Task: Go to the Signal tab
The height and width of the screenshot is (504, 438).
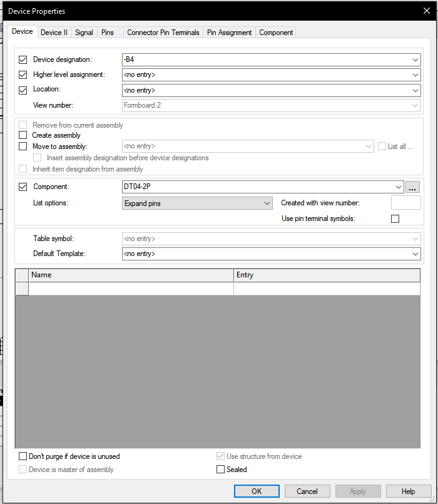Action: pos(84,33)
